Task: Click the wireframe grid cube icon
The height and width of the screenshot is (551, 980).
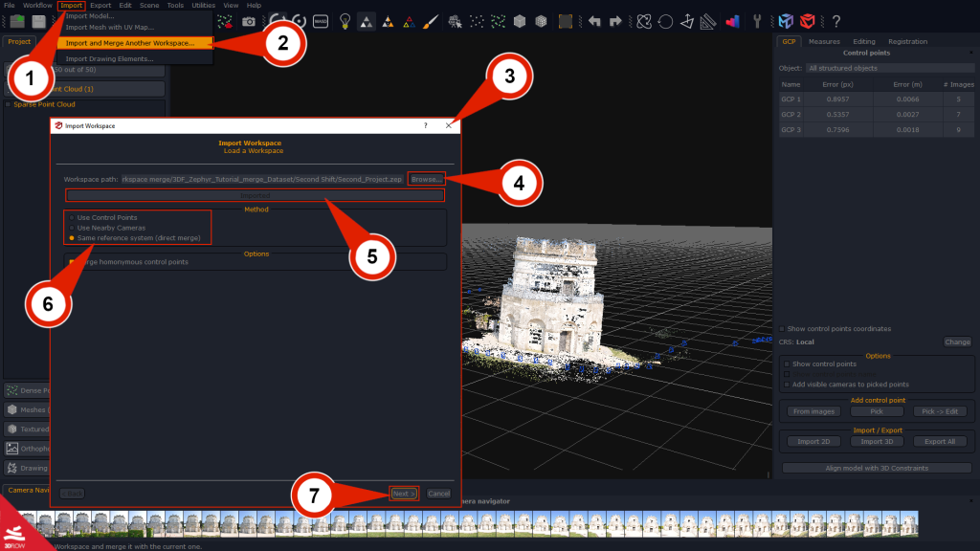Action: tap(542, 21)
